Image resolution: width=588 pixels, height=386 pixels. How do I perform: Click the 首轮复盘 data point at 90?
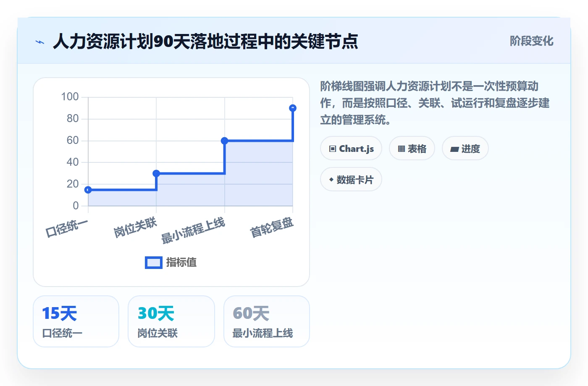[293, 108]
